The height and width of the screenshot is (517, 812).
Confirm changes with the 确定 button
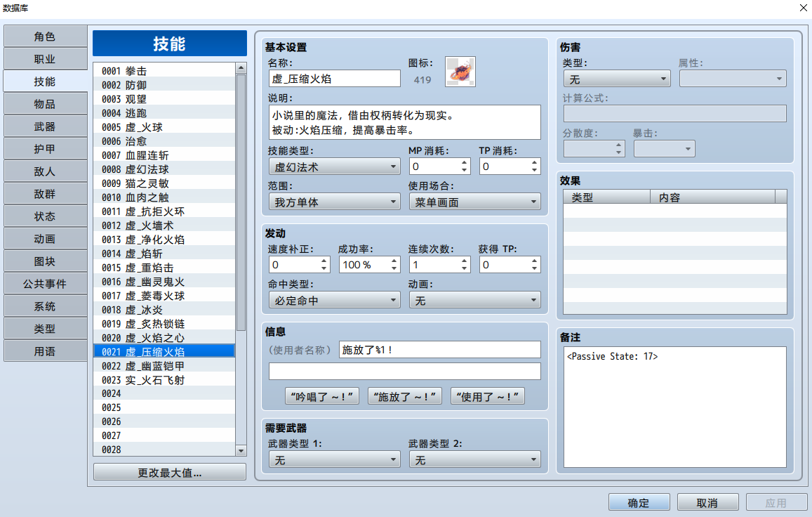[639, 502]
